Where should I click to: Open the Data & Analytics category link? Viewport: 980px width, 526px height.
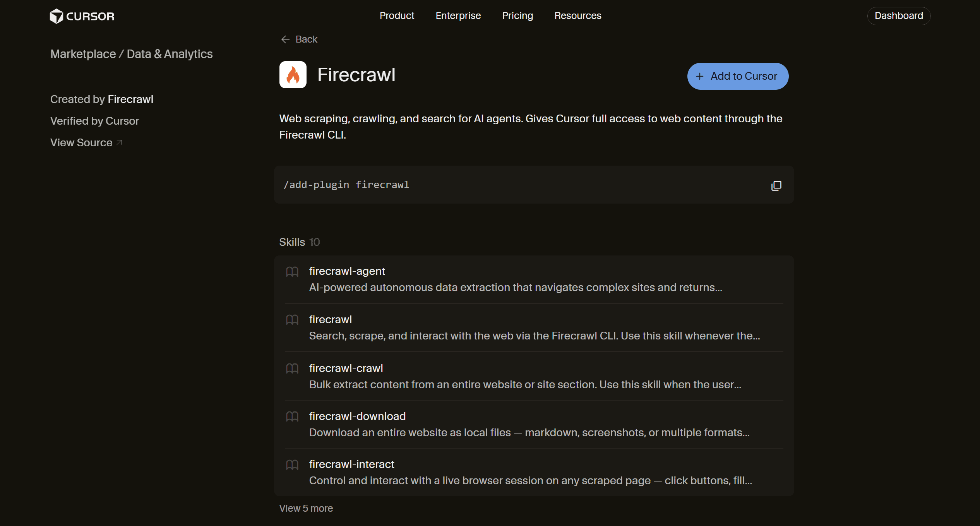[x=170, y=54]
